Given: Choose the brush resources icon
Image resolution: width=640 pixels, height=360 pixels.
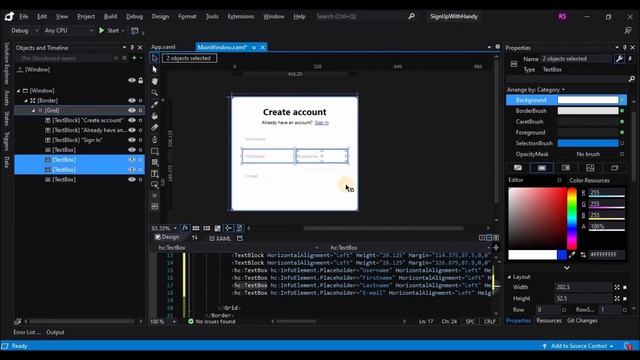Looking at the screenshot, I should coord(615,168).
